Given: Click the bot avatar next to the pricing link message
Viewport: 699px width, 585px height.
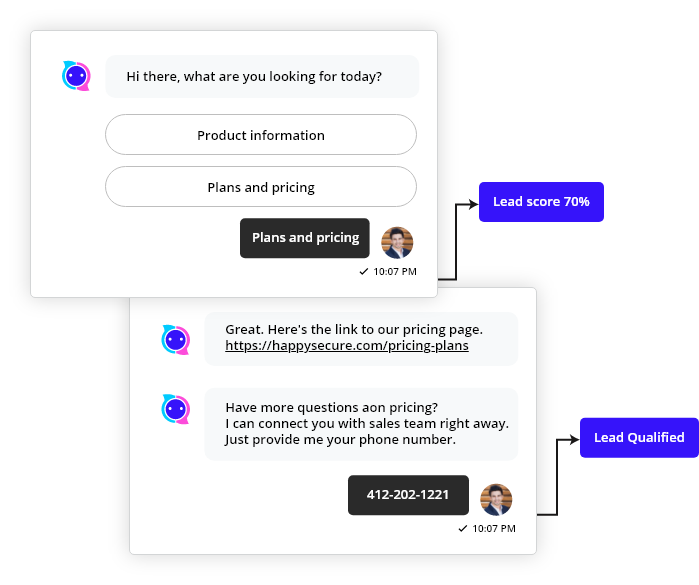Looking at the screenshot, I should pyautogui.click(x=176, y=339).
